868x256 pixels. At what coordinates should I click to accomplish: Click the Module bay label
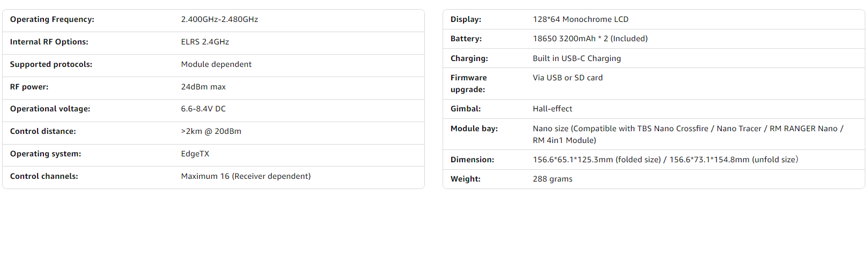point(474,129)
